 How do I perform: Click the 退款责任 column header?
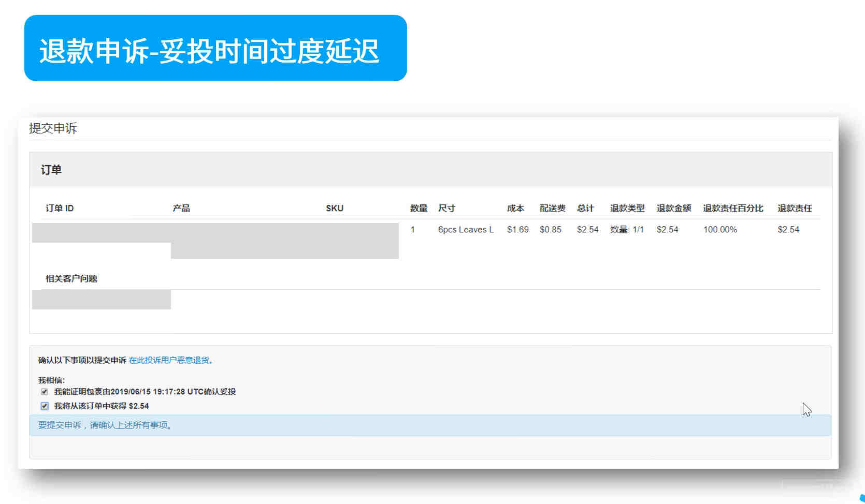click(x=795, y=208)
